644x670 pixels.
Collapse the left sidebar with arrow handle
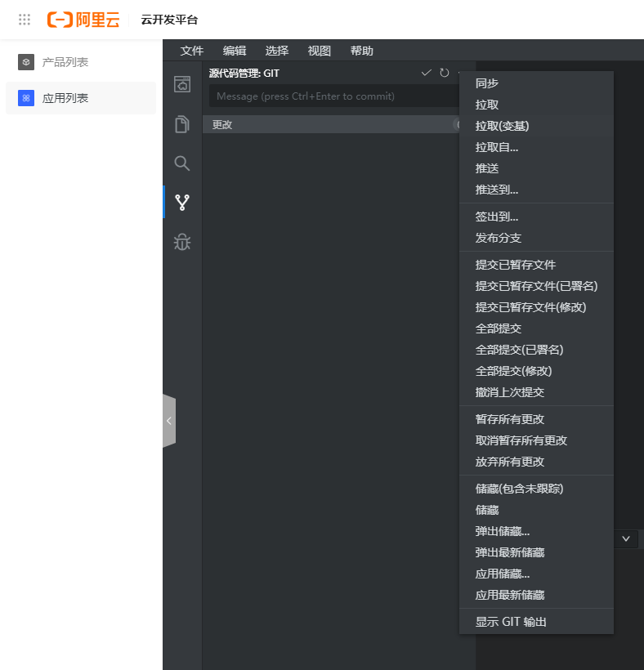coord(169,421)
